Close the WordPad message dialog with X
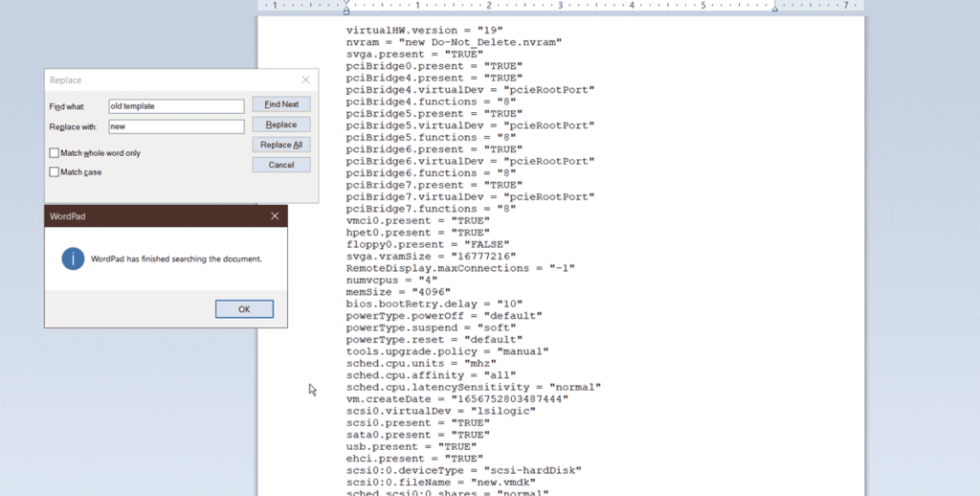The image size is (980, 496). [275, 216]
